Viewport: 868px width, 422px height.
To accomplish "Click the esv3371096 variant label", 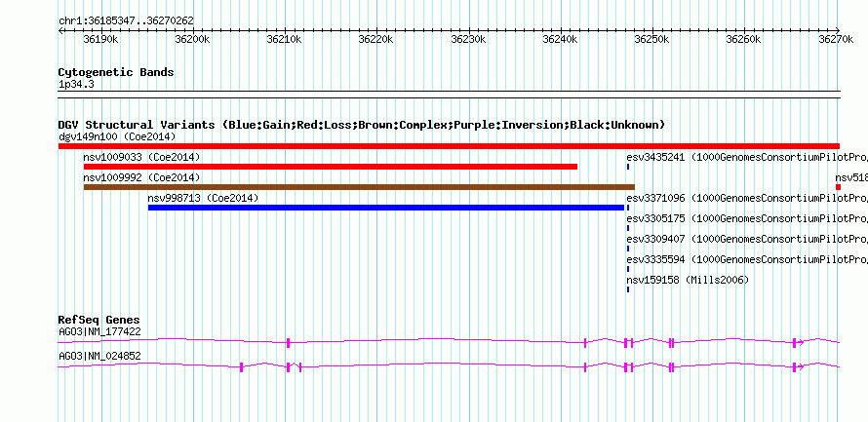I will pos(747,198).
